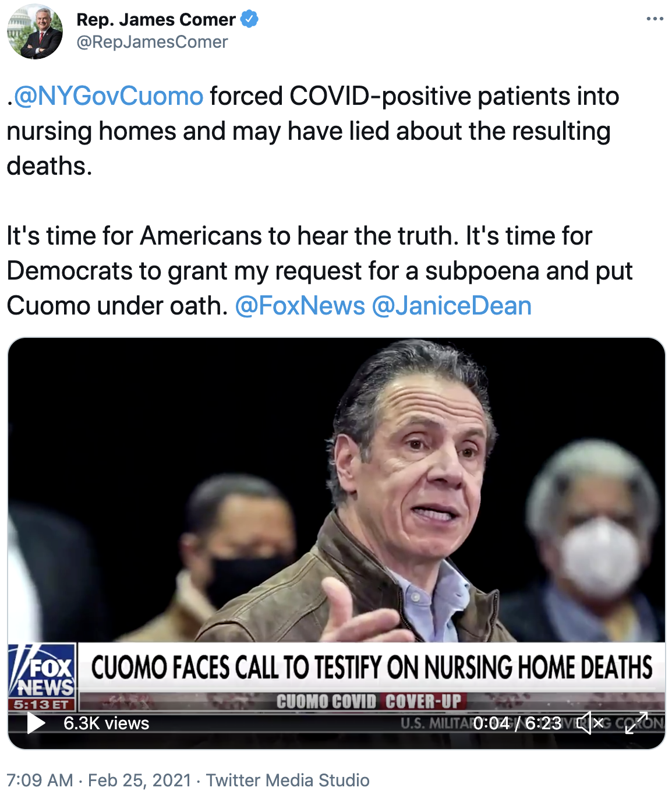Click the Feb 25, 2021 date
This screenshot has width=672, height=791.
click(x=140, y=780)
